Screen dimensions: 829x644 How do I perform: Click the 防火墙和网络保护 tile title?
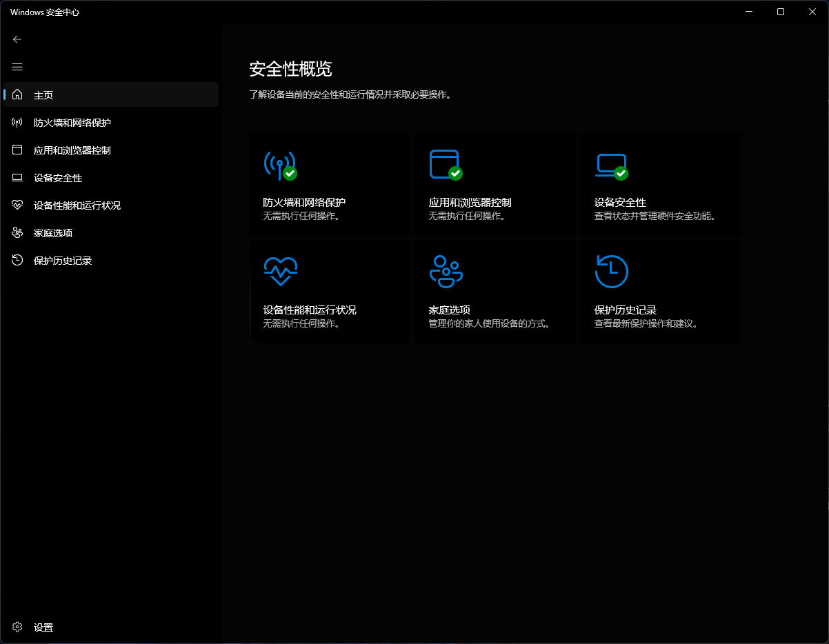click(304, 203)
